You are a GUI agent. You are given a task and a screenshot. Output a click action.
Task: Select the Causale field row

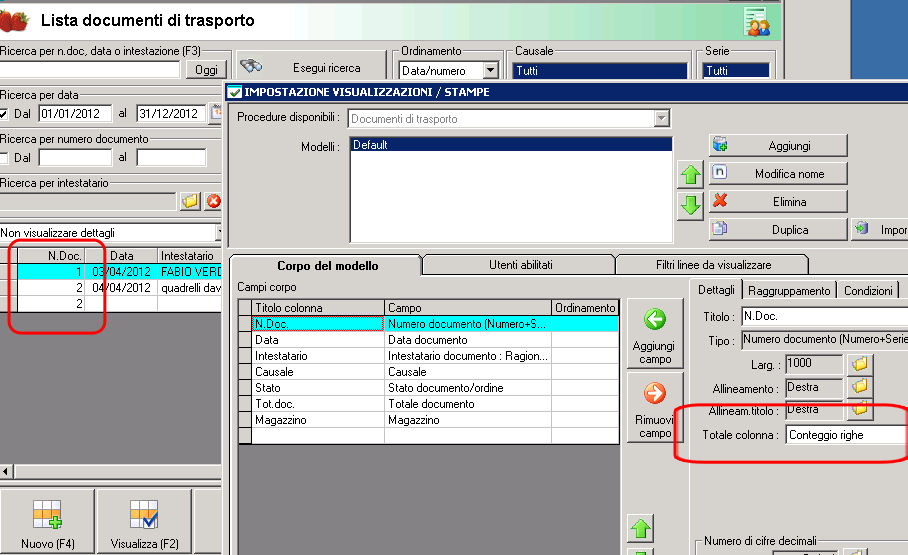point(429,372)
